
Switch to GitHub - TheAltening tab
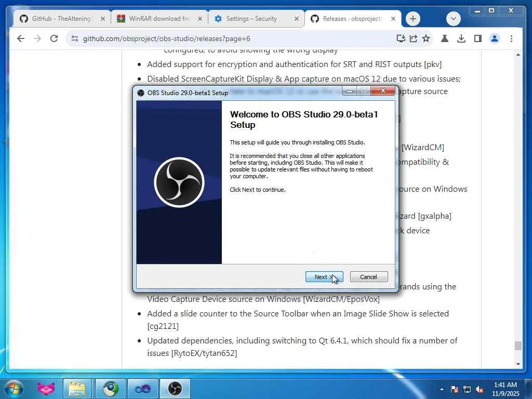[61, 19]
